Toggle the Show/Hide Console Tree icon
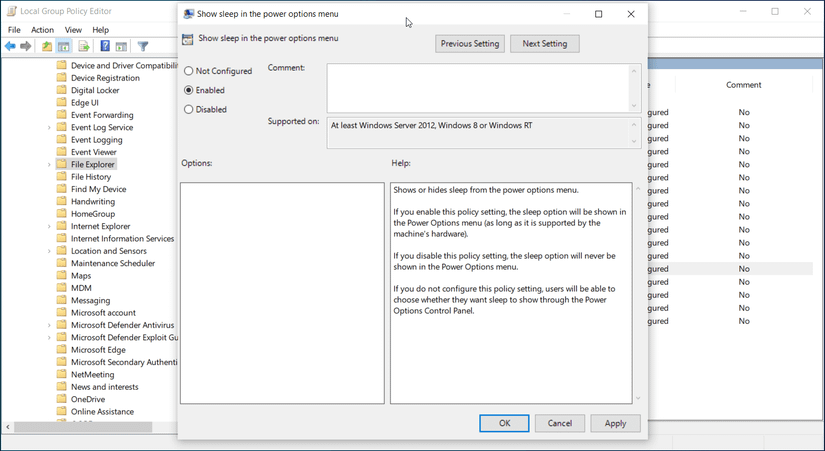 point(64,46)
